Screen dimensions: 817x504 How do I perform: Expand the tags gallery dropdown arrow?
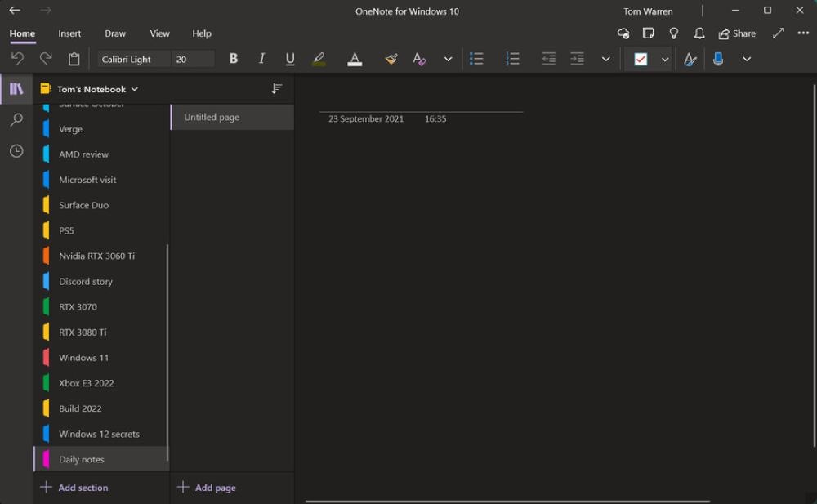pos(665,59)
